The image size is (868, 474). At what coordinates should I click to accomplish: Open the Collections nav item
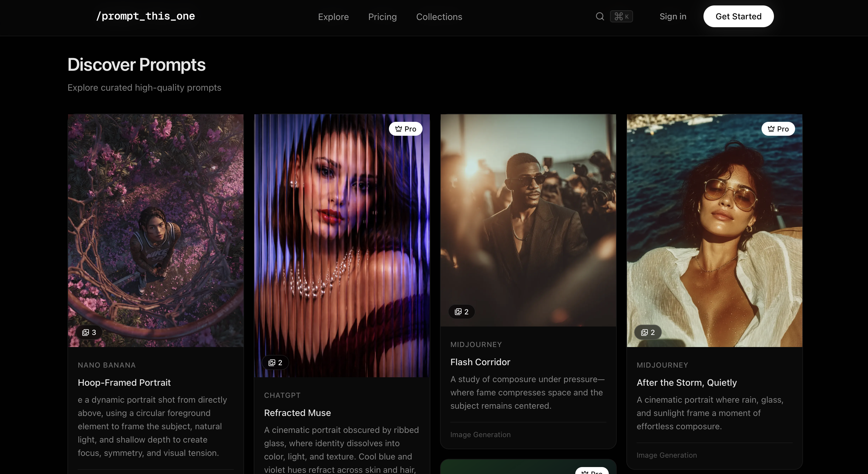click(x=439, y=17)
